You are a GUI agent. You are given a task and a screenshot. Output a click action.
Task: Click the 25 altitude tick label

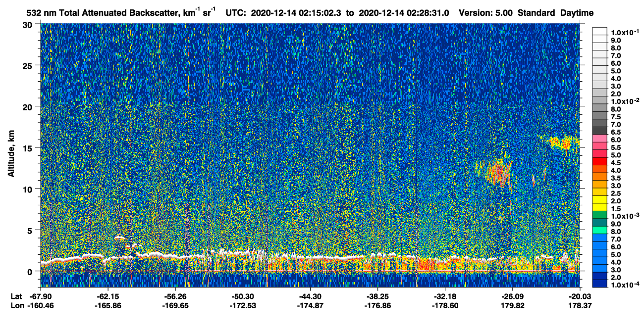pos(29,66)
